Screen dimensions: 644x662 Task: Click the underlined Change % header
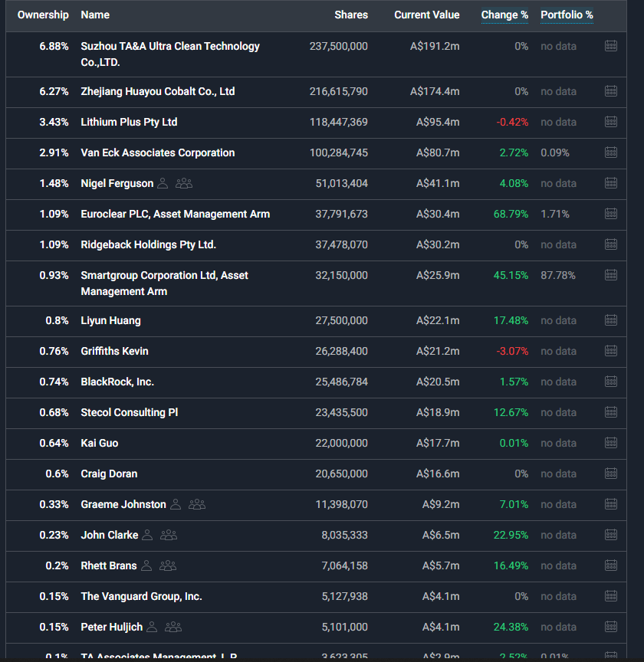point(504,15)
